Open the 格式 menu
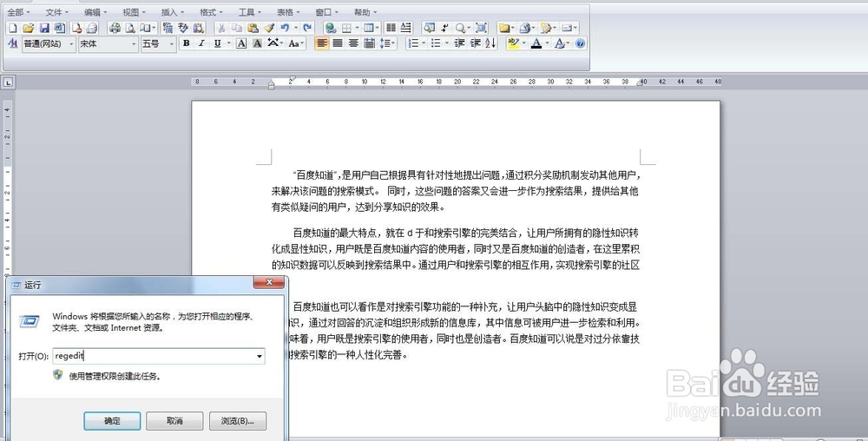This screenshot has height=441, width=868. tap(212, 12)
